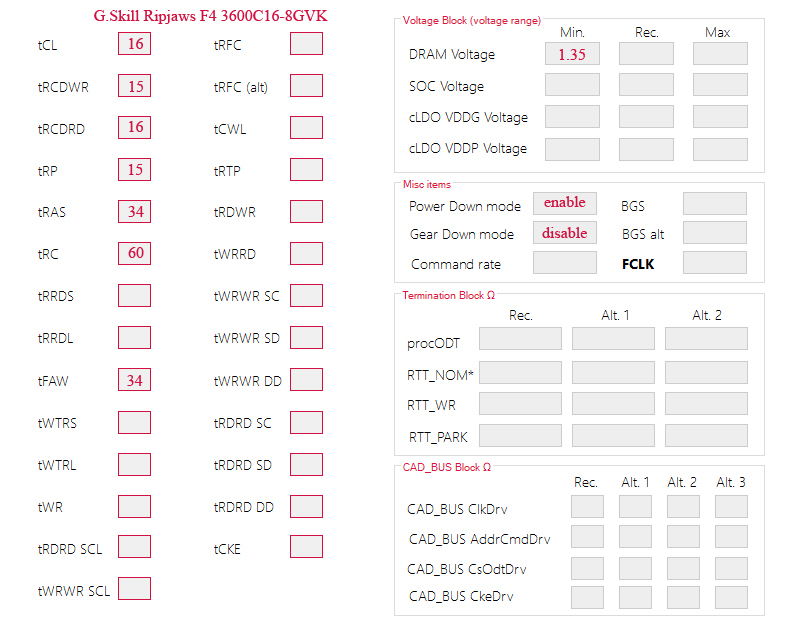Select the tRC value box showing 60
The image size is (786, 625).
(134, 253)
